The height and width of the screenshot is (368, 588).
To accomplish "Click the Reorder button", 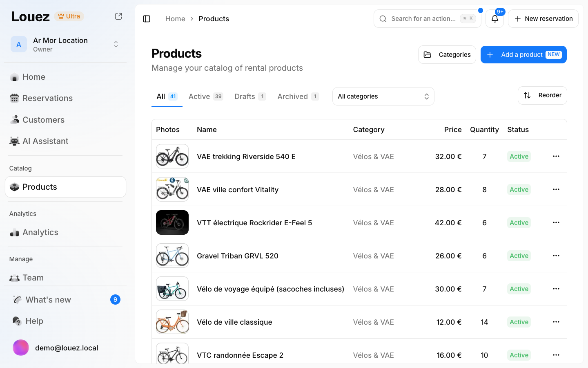I will click(x=542, y=95).
